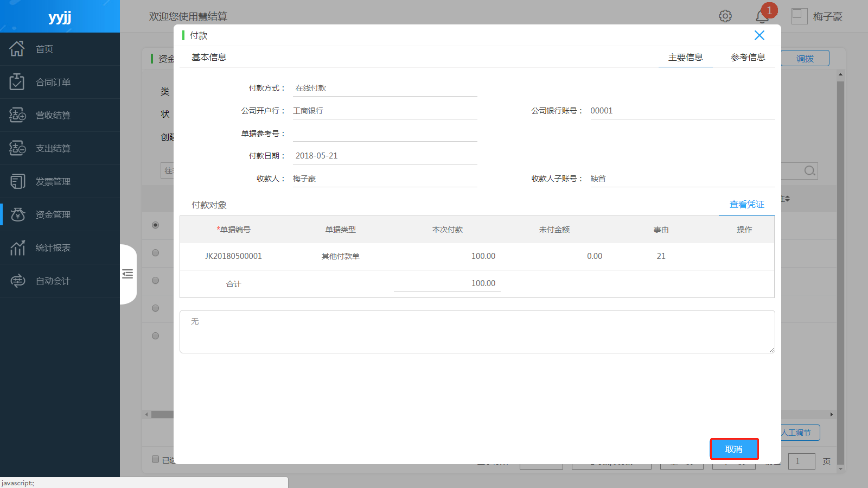Click document number JK20180500001
Image resolution: width=868 pixels, height=488 pixels.
tap(233, 256)
